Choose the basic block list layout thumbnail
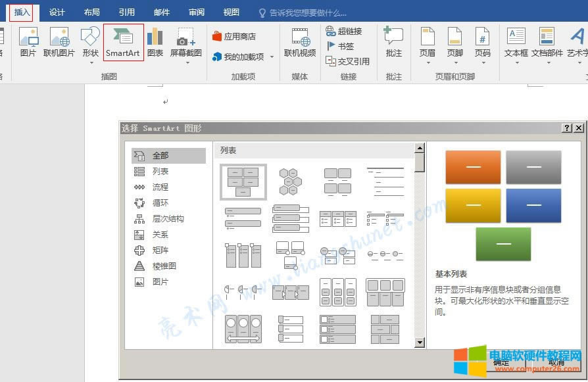Screen dimensions: 588x382 243,182
